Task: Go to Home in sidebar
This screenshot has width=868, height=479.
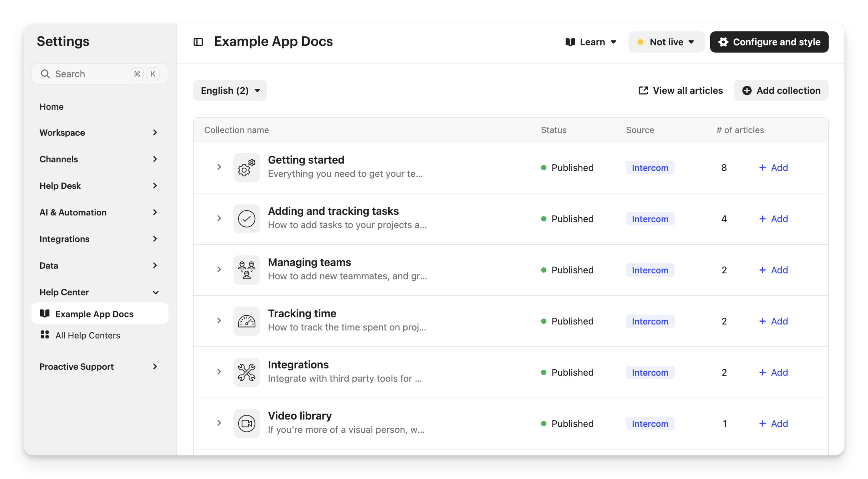Action: (x=51, y=107)
